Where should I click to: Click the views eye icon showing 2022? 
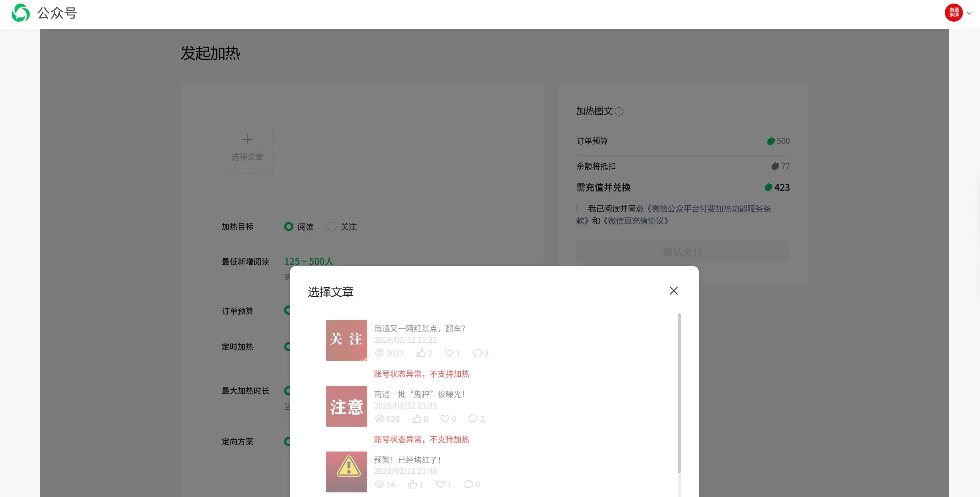coord(379,353)
